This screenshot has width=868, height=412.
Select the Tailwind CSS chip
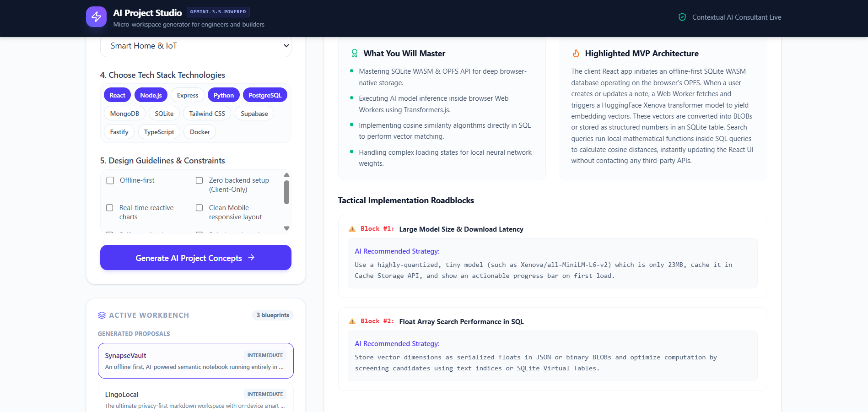pyautogui.click(x=207, y=114)
